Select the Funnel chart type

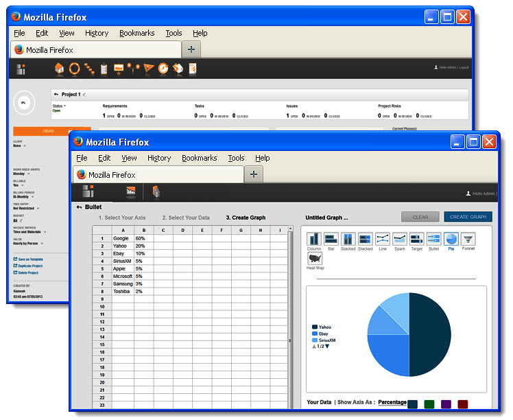[x=468, y=242]
